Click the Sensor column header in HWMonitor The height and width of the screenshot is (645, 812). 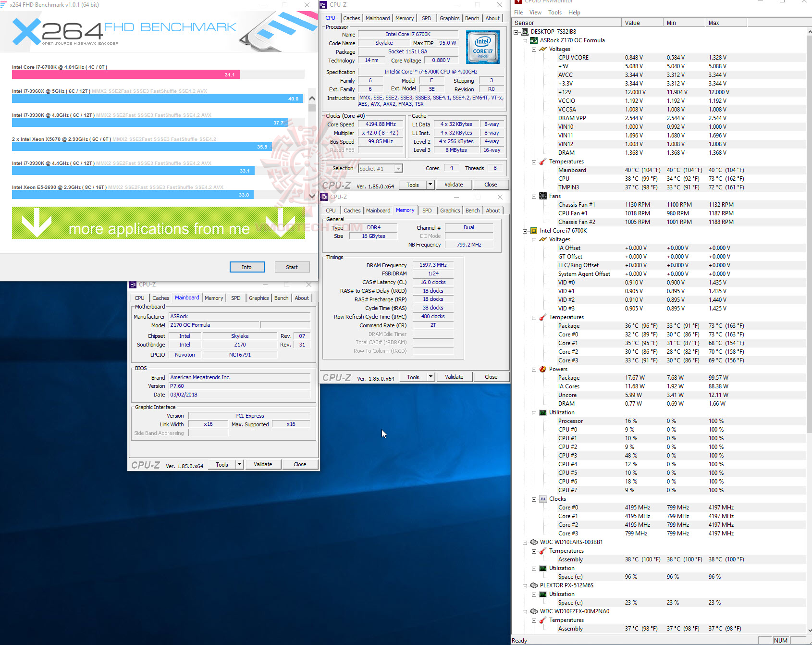tap(566, 23)
